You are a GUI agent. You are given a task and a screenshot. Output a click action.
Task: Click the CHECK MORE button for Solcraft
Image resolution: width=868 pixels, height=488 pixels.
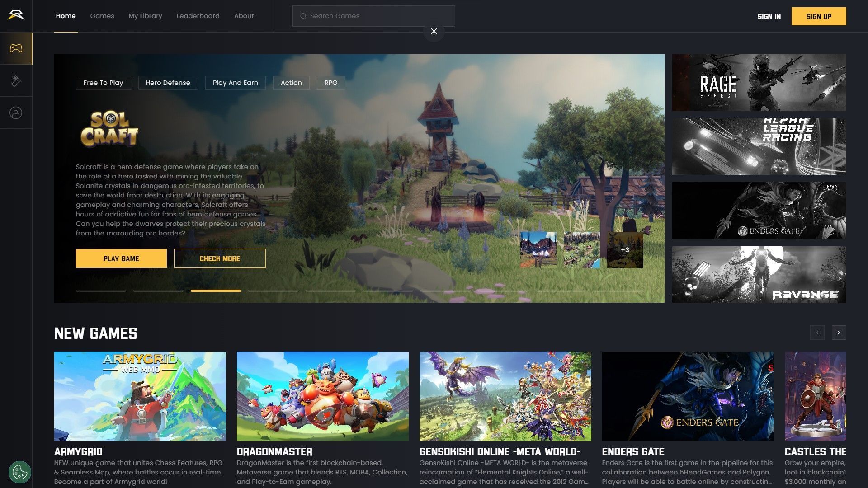[220, 258]
